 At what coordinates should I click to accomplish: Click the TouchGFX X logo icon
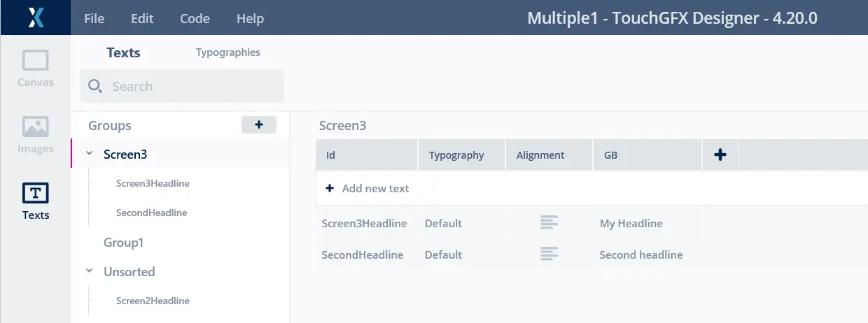pos(36,17)
